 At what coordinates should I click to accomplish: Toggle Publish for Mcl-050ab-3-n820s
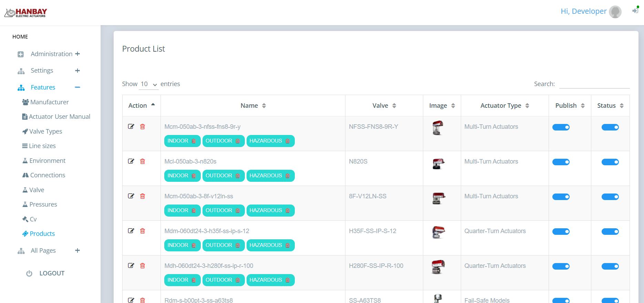561,162
